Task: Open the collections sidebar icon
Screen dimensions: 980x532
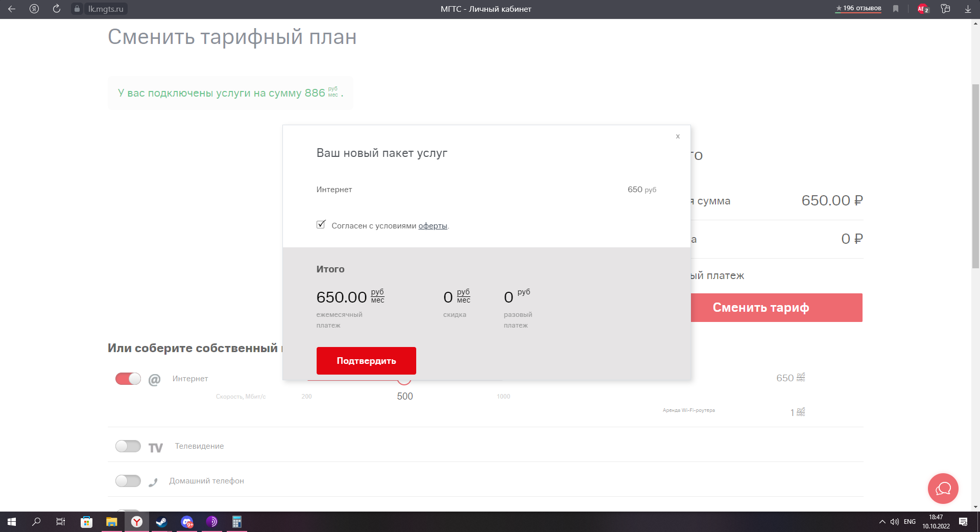Action: click(x=946, y=9)
